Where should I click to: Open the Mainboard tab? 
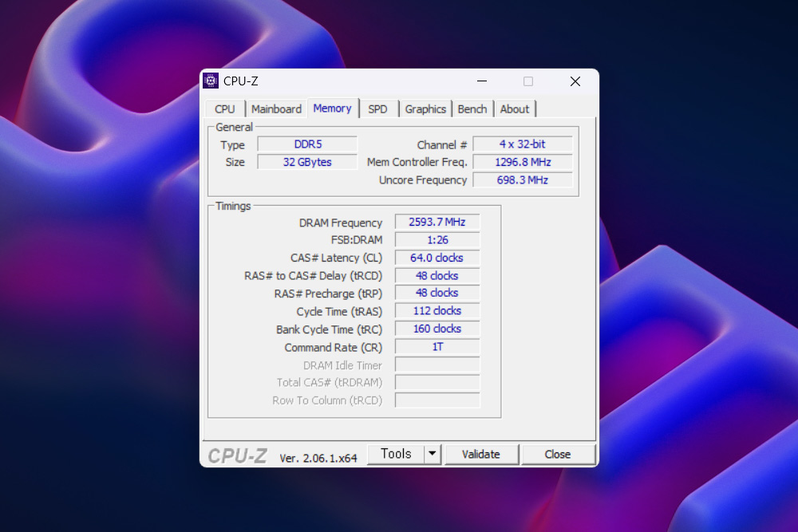[276, 109]
